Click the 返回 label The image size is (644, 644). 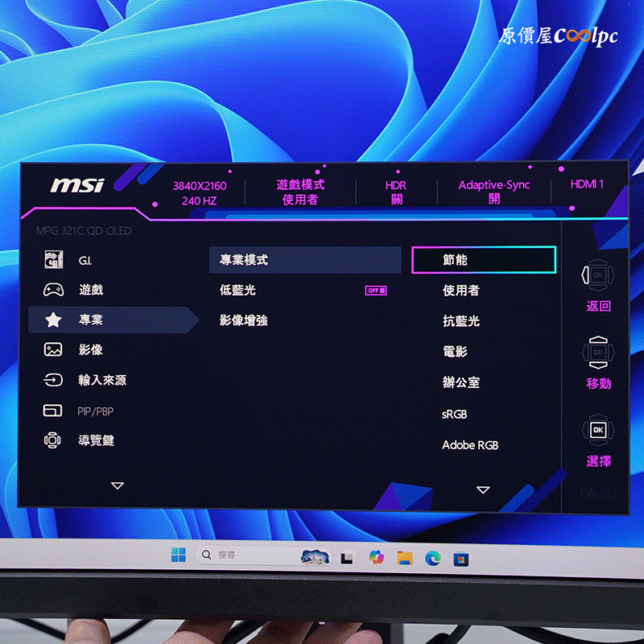[x=598, y=306]
